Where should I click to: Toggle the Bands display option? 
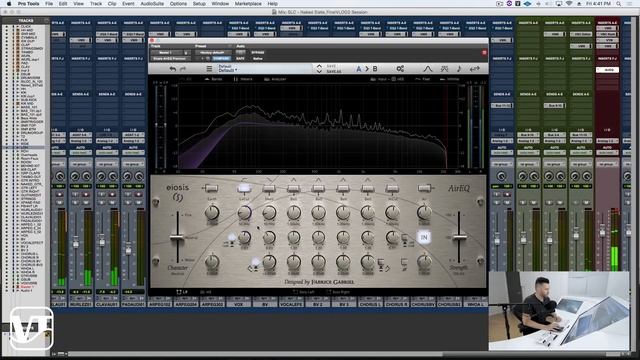pyautogui.click(x=213, y=79)
